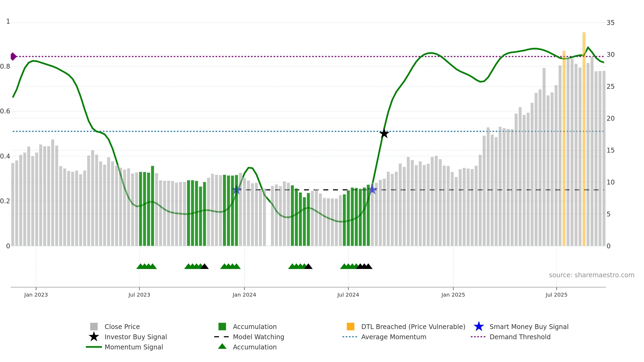This screenshot has height=362, width=644.
Task: Toggle the Average Momentum legend label
Action: click(x=394, y=337)
